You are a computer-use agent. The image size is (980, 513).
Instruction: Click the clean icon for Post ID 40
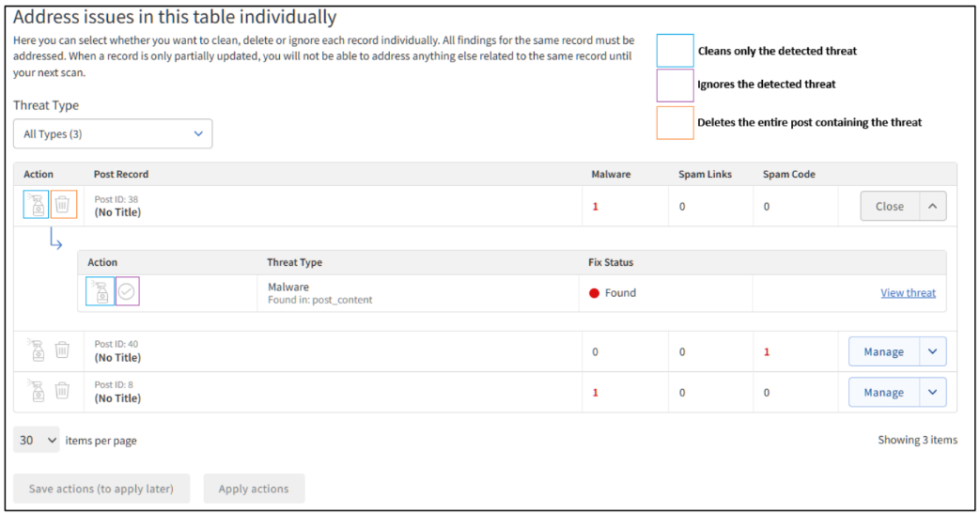pyautogui.click(x=36, y=350)
